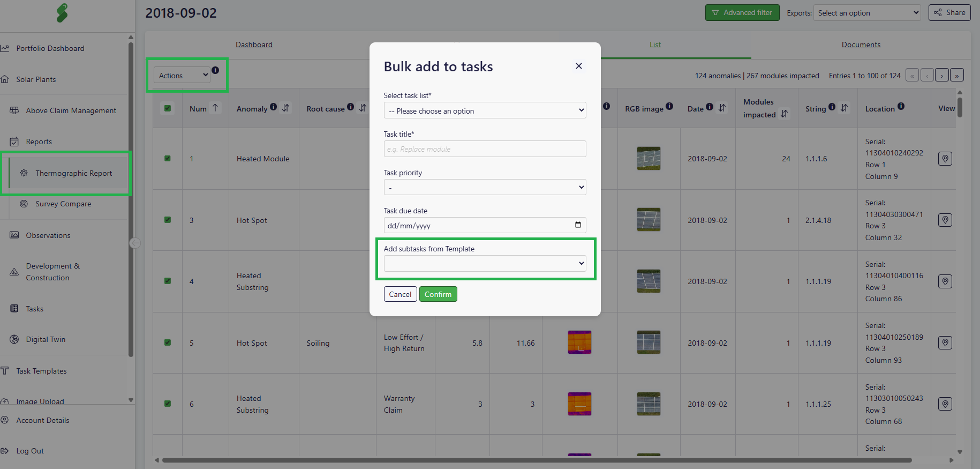980x469 pixels.
Task: Close the Bulk add to tasks dialog
Action: click(578, 66)
